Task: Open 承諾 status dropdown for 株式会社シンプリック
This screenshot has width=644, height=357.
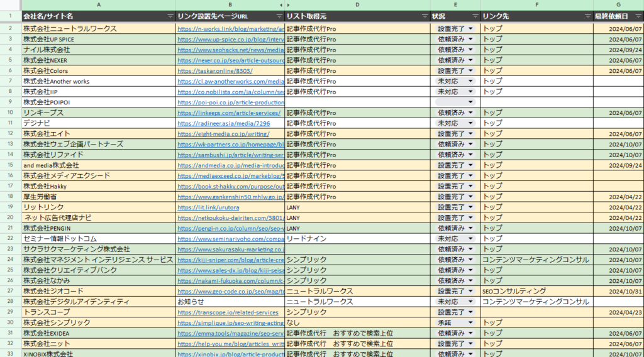Action: click(470, 322)
